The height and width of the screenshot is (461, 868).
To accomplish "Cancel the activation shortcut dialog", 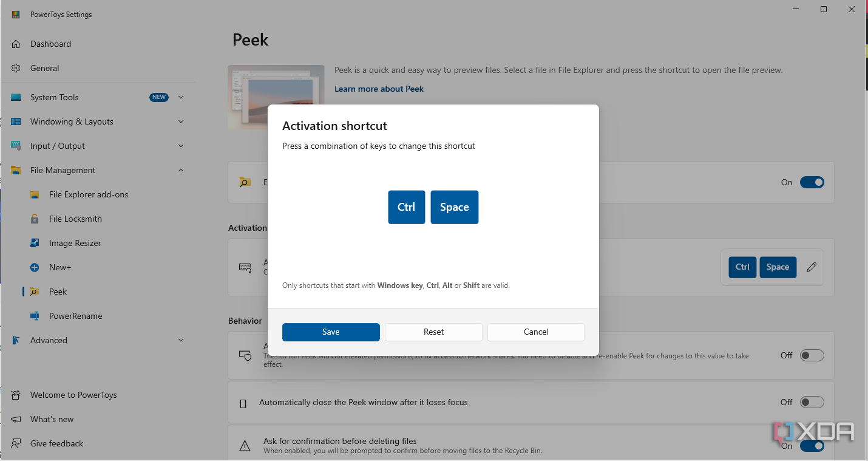I will pyautogui.click(x=536, y=332).
